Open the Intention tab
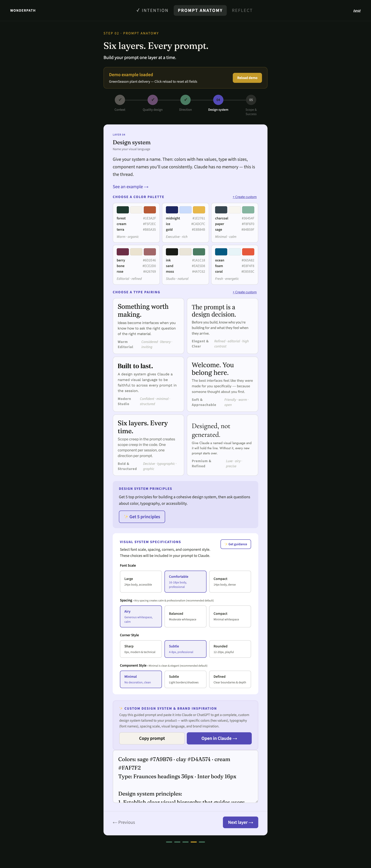Image resolution: width=371 pixels, height=868 pixels. [x=152, y=10]
